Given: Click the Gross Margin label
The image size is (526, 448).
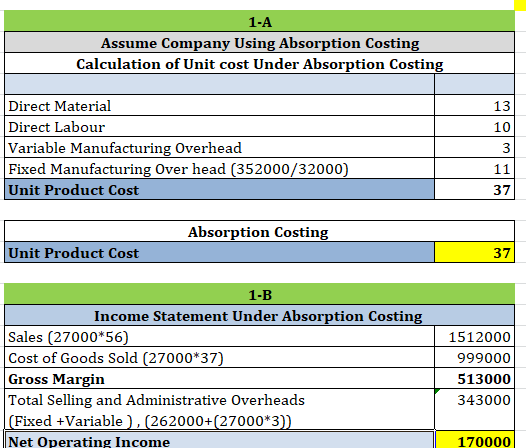Looking at the screenshot, I should click(219, 378).
